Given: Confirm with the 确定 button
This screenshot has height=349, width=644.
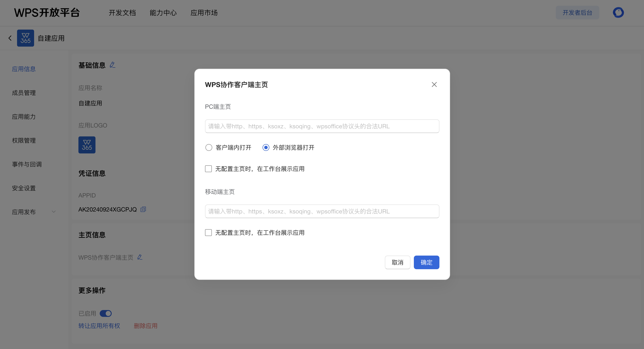Looking at the screenshot, I should tap(426, 262).
